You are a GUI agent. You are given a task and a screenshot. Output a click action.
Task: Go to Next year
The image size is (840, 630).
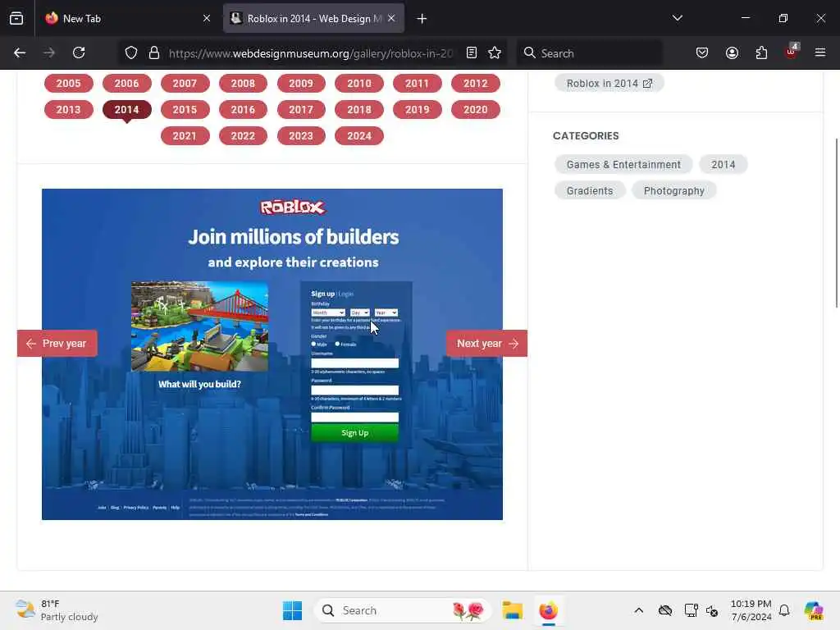486,344
